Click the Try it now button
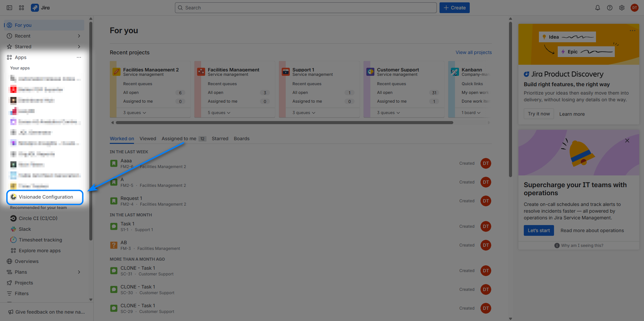The image size is (644, 321). coord(539,114)
